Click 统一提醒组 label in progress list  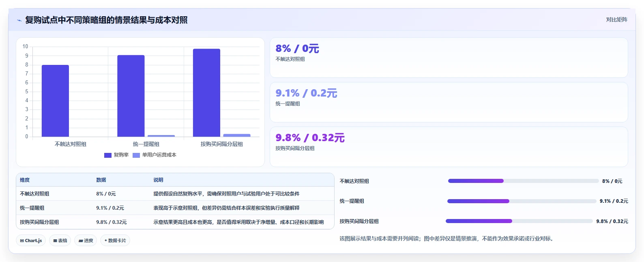pyautogui.click(x=352, y=201)
